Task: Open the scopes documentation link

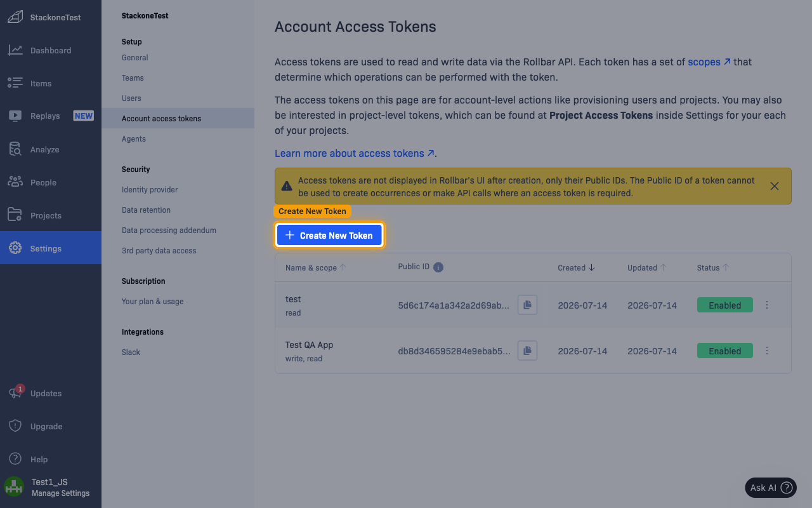Action: coord(709,62)
